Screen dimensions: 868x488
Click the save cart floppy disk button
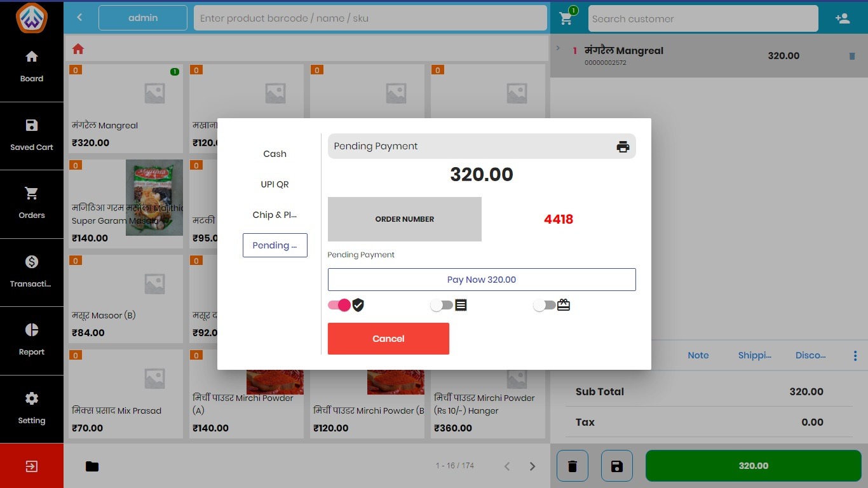[616, 466]
